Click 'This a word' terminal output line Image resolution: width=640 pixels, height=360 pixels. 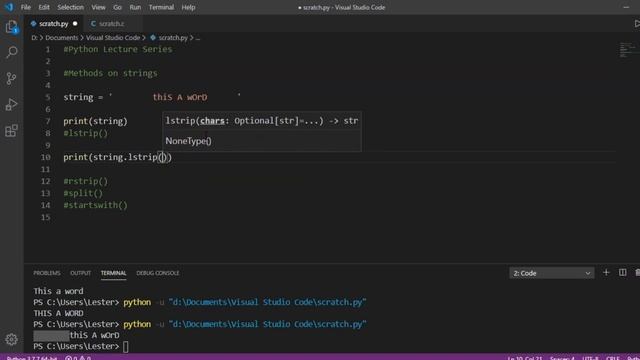point(58,291)
